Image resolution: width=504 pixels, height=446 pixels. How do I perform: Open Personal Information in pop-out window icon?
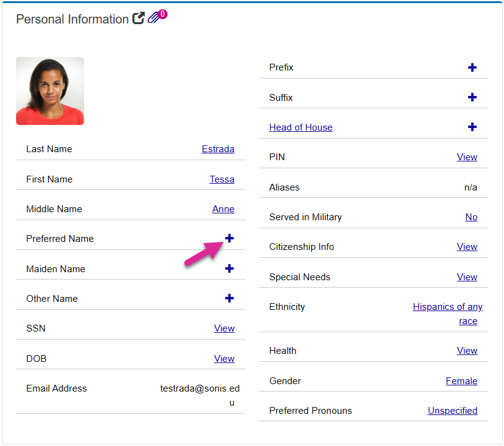[x=139, y=19]
